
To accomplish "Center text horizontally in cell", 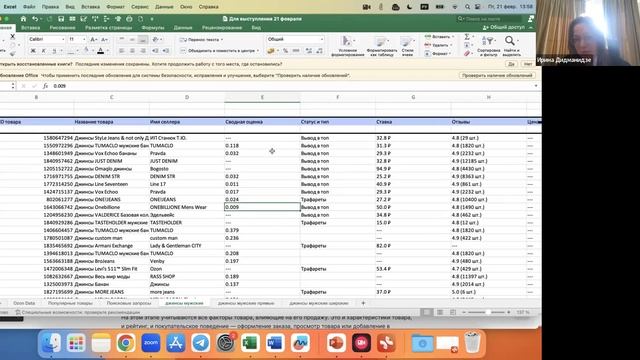I will [132, 51].
